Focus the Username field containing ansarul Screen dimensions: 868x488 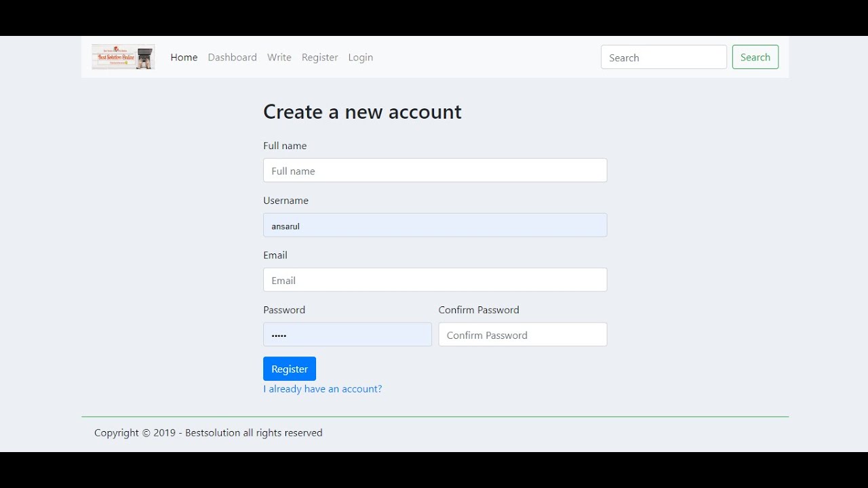coord(435,226)
